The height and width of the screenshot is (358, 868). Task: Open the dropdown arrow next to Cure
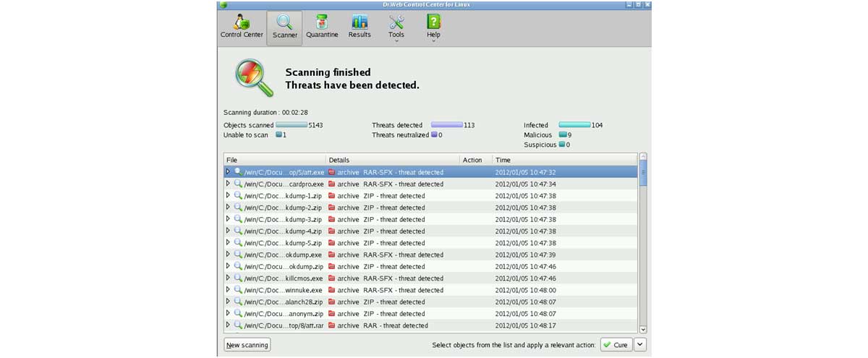click(x=639, y=345)
